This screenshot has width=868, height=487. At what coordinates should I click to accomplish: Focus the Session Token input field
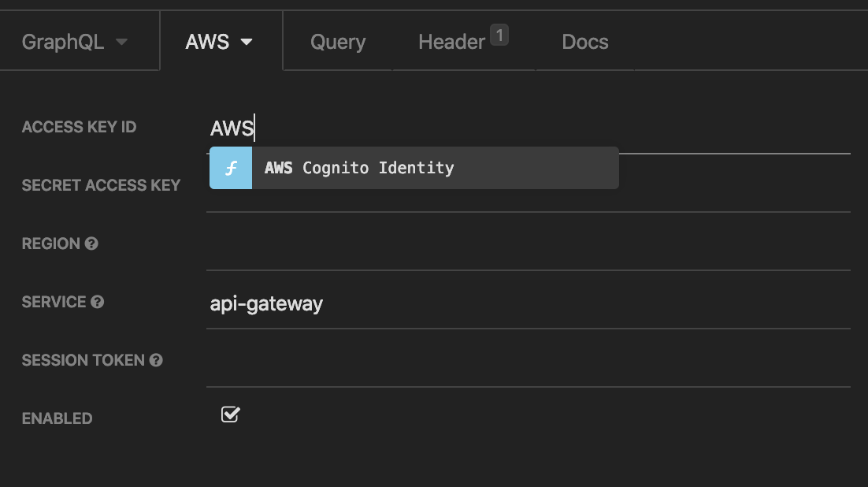click(x=528, y=361)
